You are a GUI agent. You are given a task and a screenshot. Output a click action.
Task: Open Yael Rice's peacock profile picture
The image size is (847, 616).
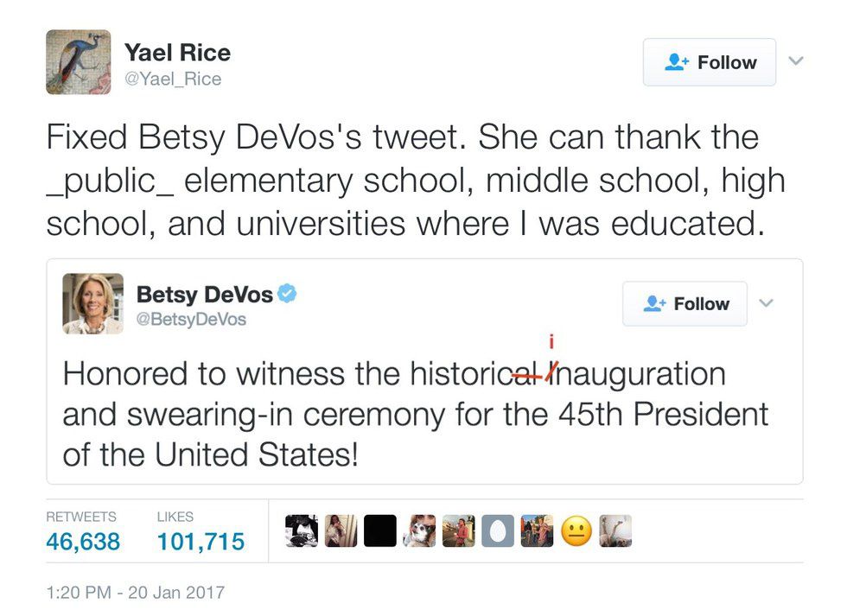pos(78,62)
